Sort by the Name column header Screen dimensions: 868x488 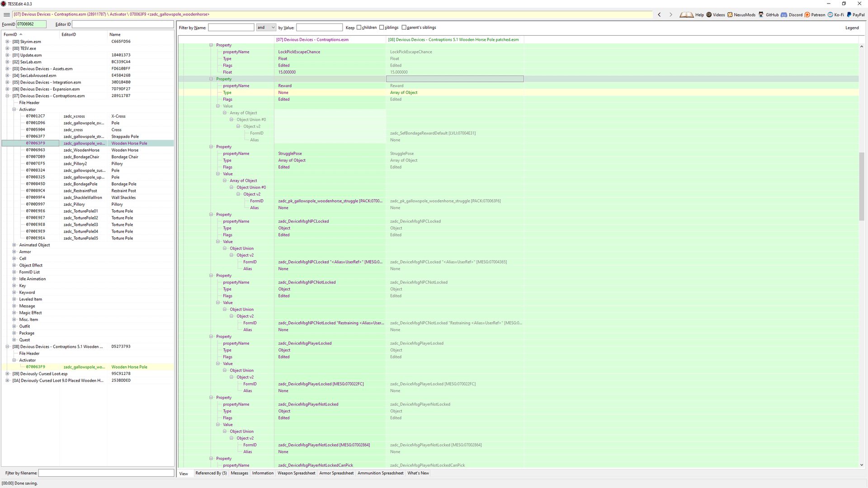[140, 34]
